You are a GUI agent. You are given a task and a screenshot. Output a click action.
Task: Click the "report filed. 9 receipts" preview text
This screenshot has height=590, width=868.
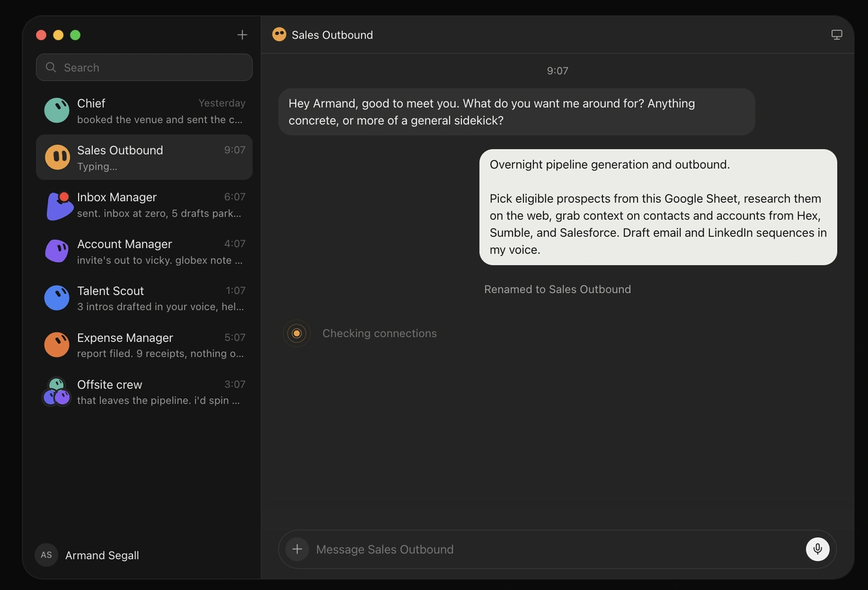pos(160,353)
